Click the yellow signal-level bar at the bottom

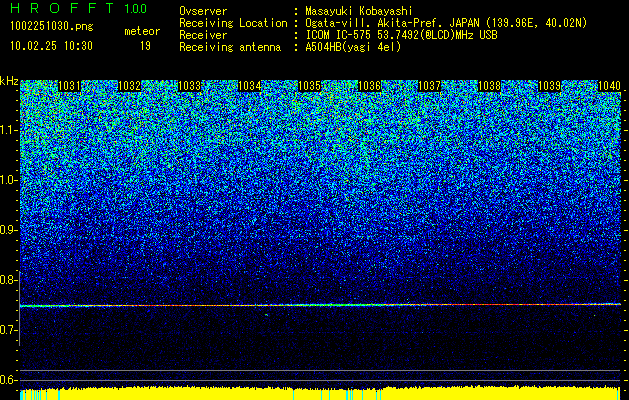point(320,393)
